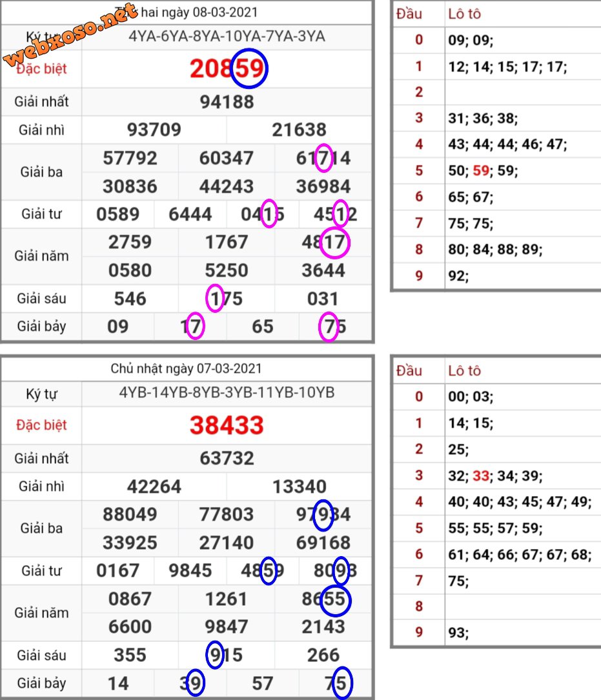
Task: Select fifth prize number 1767
Action: click(227, 243)
